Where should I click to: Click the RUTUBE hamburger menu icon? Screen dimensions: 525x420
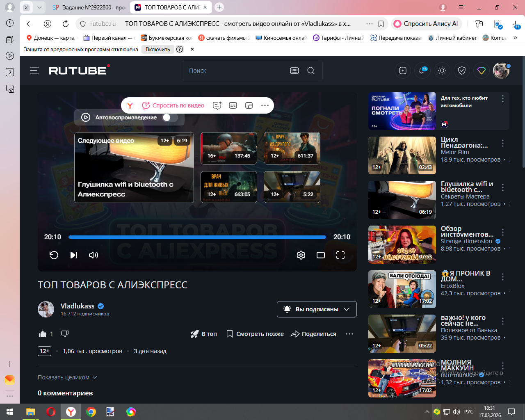34,71
